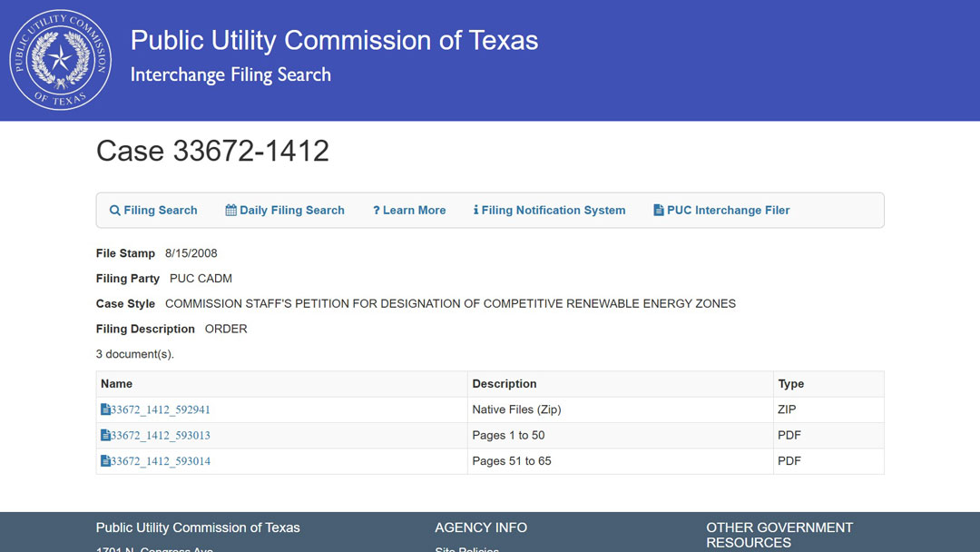Click the Public Utility Commission seal logo
Image resolution: width=980 pixels, height=552 pixels.
[x=61, y=60]
